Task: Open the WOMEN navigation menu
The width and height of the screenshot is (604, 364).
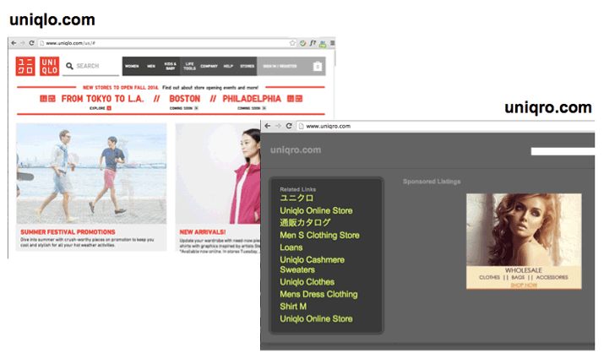Action: 133,66
